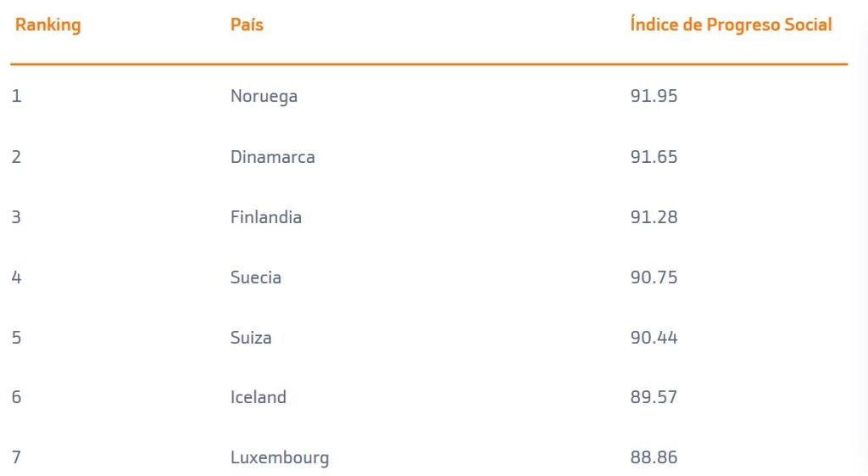
Task: Select the Suiza country cell
Action: coord(251,338)
